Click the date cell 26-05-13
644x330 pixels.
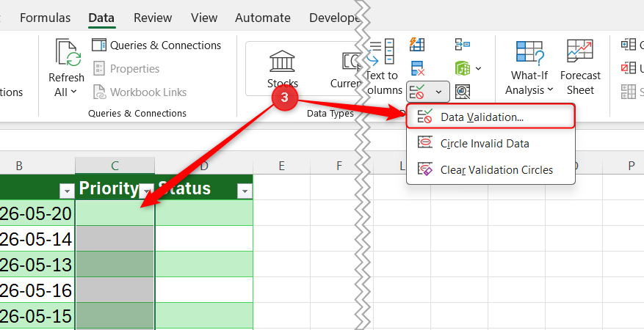point(37,265)
